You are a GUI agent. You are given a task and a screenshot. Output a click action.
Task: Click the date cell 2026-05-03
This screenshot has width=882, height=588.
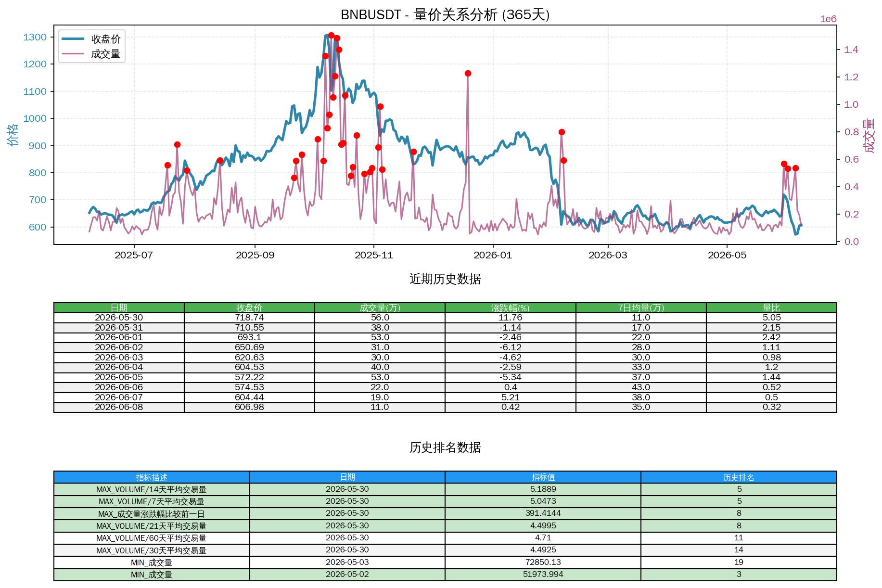coord(347,562)
